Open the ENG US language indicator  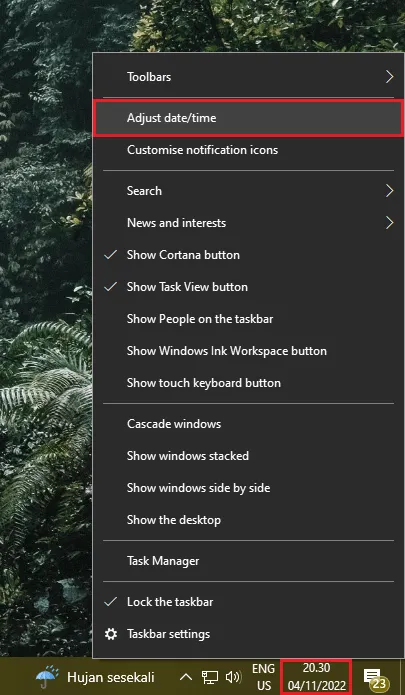click(x=264, y=677)
